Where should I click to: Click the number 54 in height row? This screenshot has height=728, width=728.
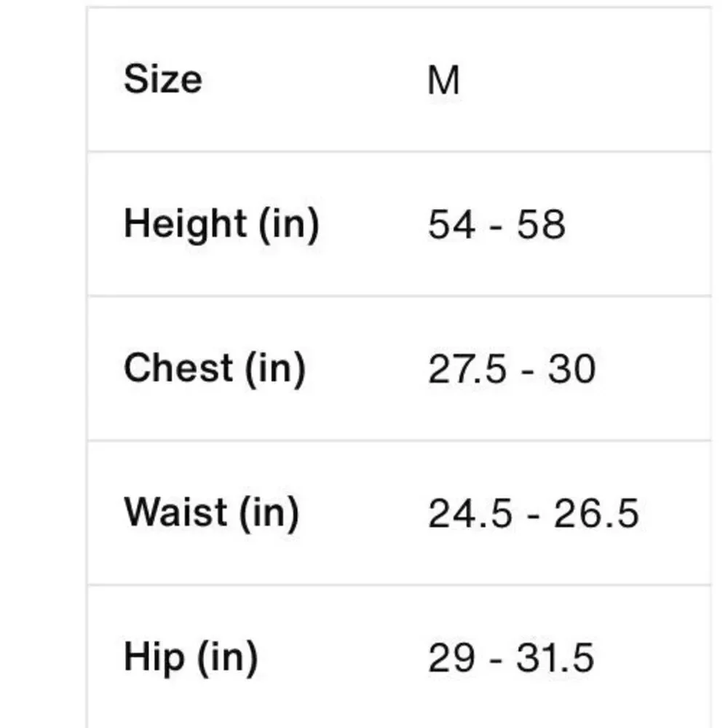point(451,225)
